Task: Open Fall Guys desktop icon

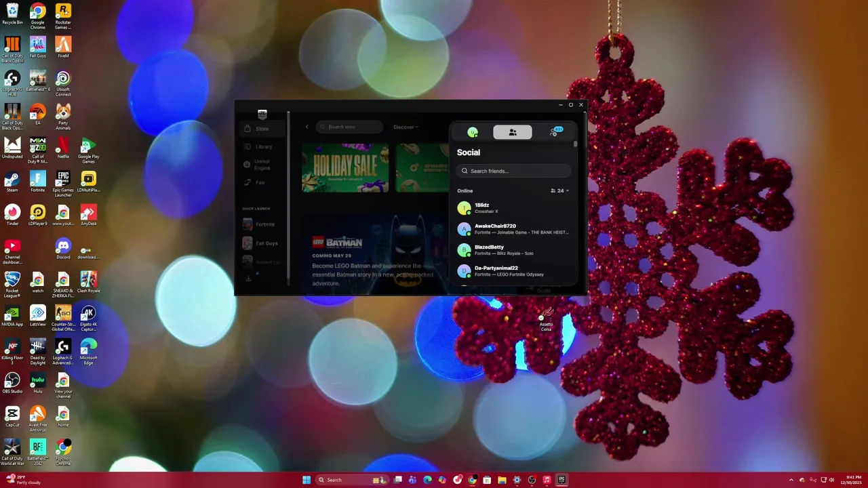Action: (37, 47)
